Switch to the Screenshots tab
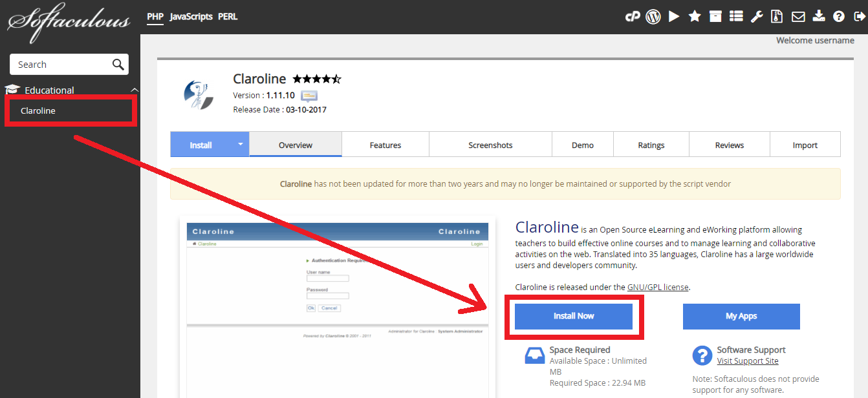This screenshot has height=398, width=868. point(490,144)
